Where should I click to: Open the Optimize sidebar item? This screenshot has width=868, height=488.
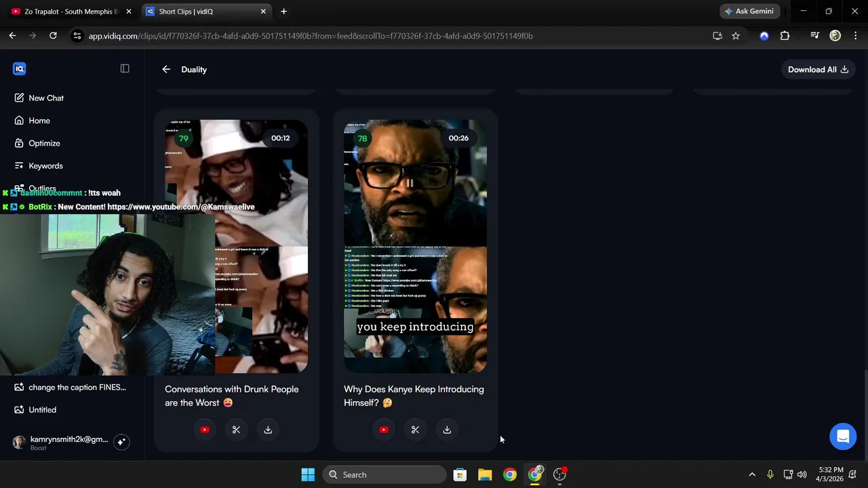(37, 143)
